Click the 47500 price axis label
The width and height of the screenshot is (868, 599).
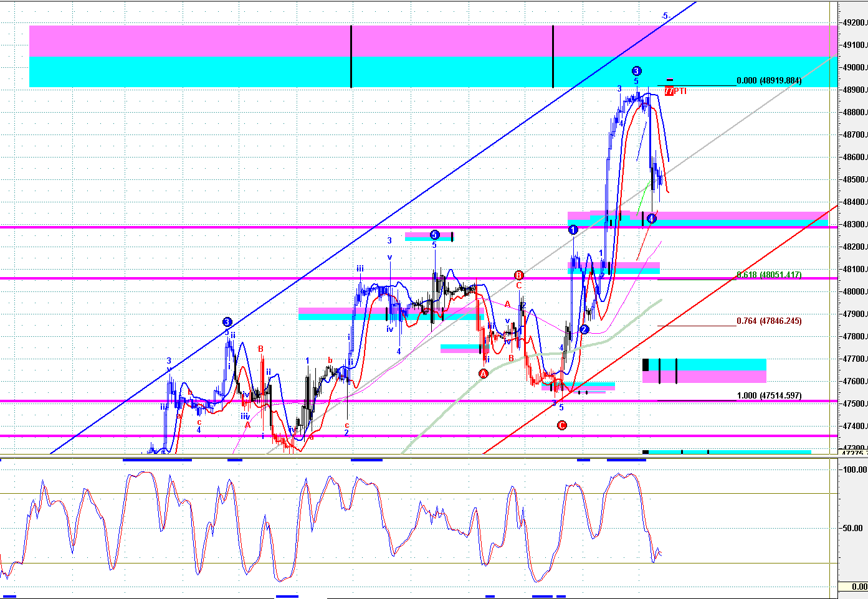point(855,404)
